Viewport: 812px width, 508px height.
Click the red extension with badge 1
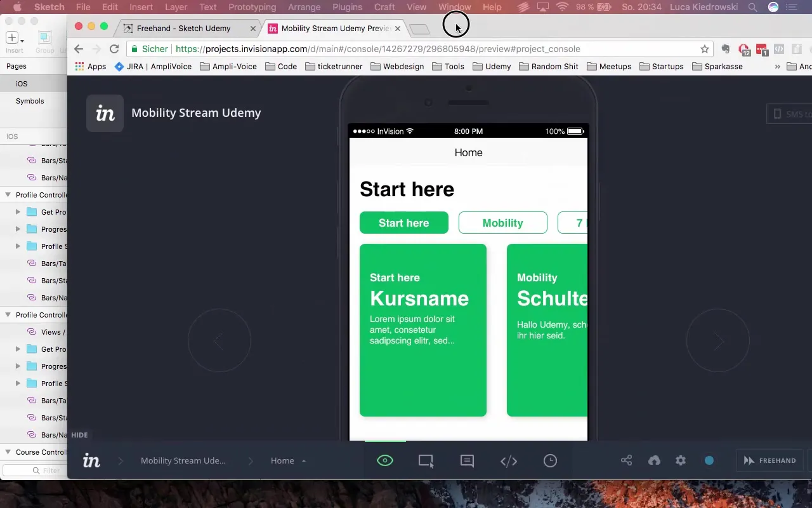tap(762, 49)
